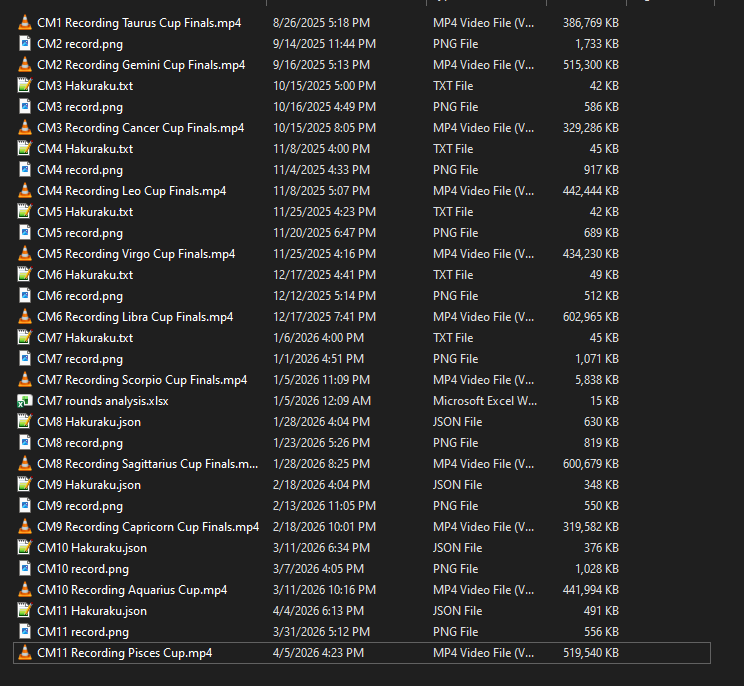Click the date 9/14/2025 11:44 PM
744x686 pixels.
pyautogui.click(x=324, y=44)
